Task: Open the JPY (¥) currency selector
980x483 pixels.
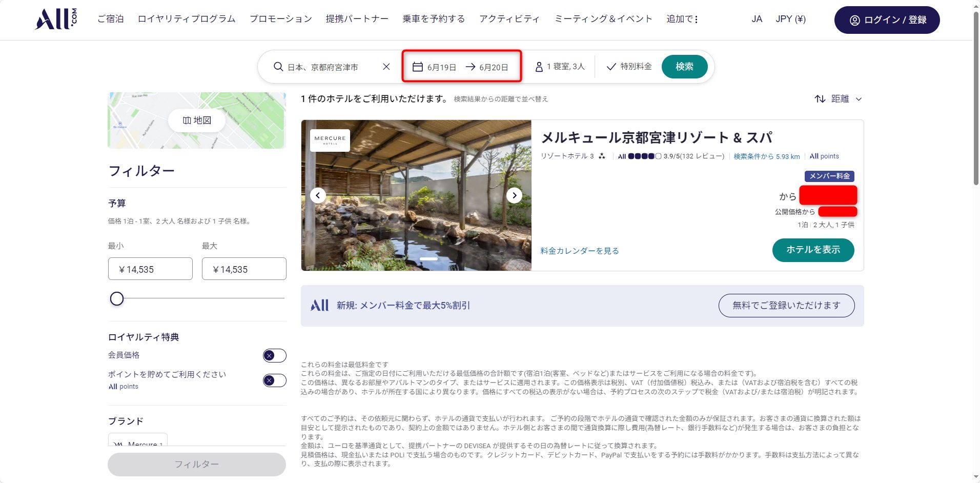Action: (x=790, y=19)
